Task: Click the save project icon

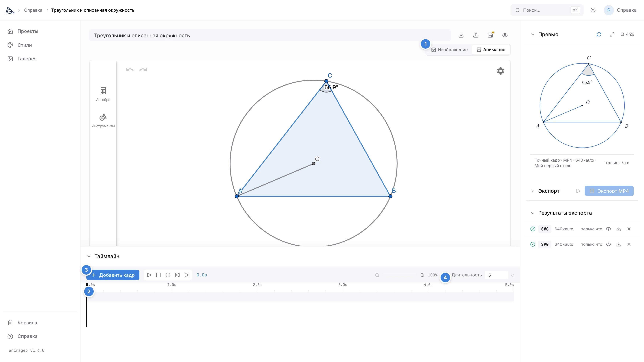Action: click(x=490, y=35)
